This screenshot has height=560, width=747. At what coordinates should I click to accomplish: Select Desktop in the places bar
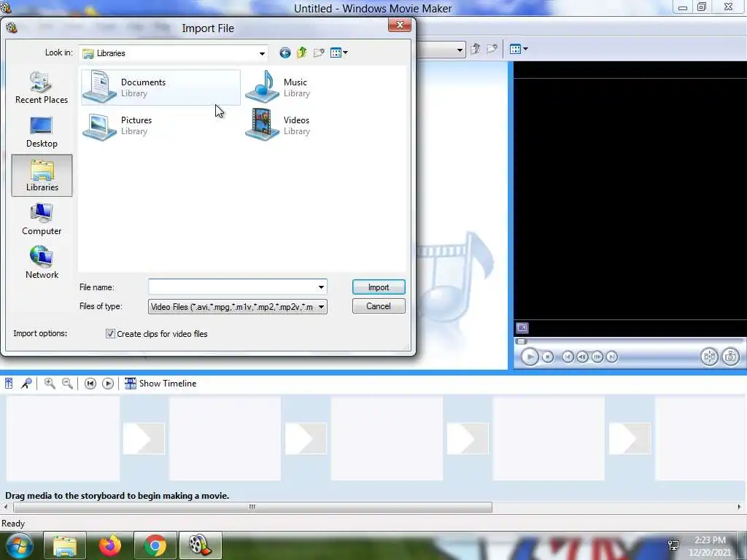click(x=42, y=132)
